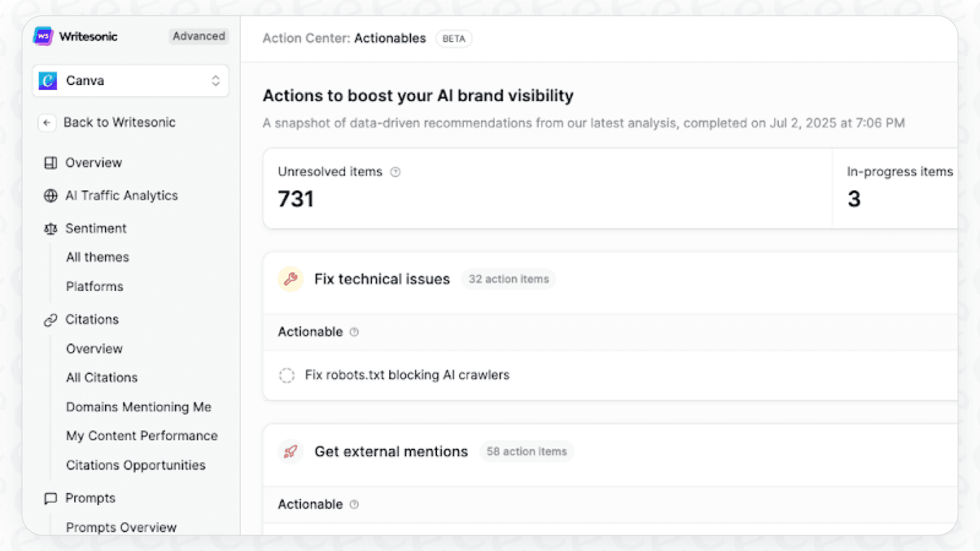
Task: Open Fix robots.txt blocking AI crawlers
Action: [407, 375]
